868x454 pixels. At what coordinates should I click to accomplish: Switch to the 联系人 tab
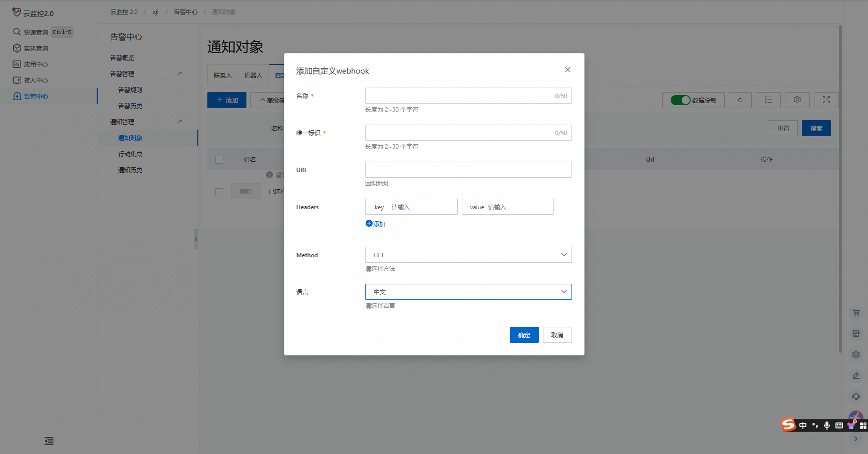[223, 75]
